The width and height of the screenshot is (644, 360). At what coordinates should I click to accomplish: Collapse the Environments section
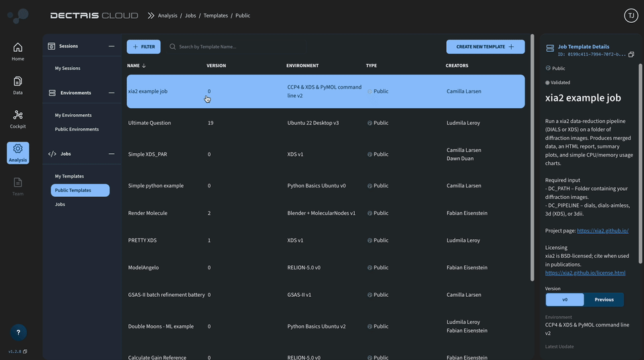pyautogui.click(x=111, y=93)
